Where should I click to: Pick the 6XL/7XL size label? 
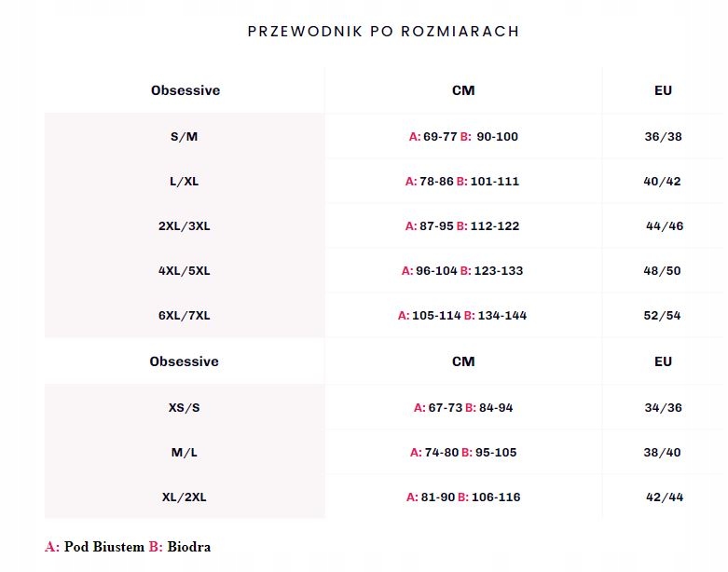pyautogui.click(x=185, y=315)
